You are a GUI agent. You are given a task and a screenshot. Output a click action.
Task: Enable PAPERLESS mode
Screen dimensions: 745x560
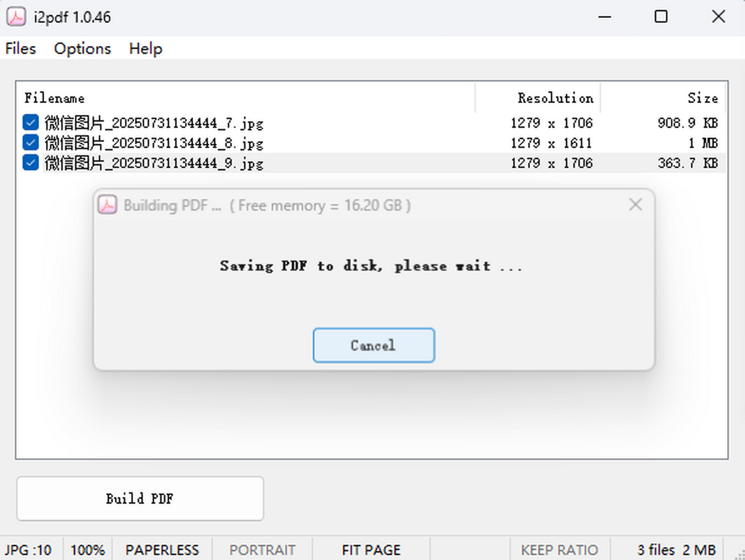coord(162,550)
